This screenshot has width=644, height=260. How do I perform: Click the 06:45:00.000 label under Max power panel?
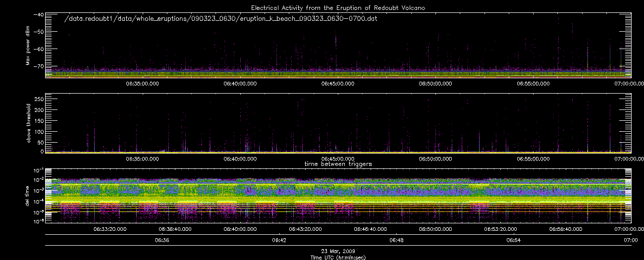(x=338, y=84)
